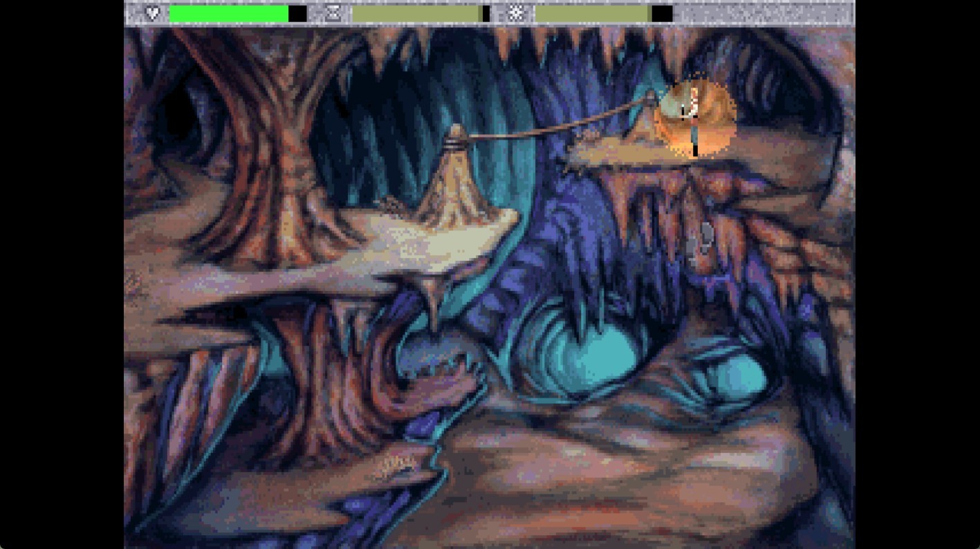Screen dimensions: 980x549
Task: Click the mana bar beside the starburst
Action: pos(603,14)
